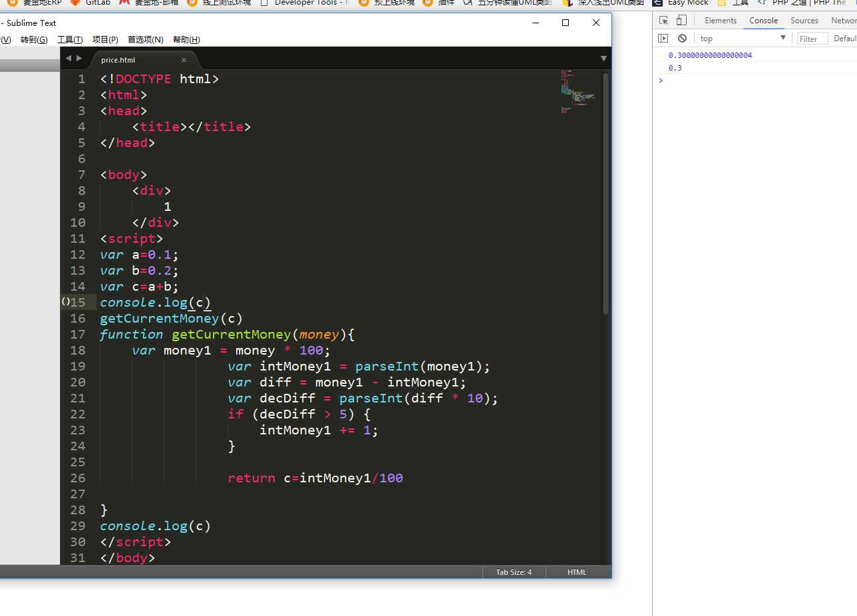Viewport: 857px width, 616px height.
Task: Open the Sublime tab list dropdown arrow
Action: click(603, 59)
